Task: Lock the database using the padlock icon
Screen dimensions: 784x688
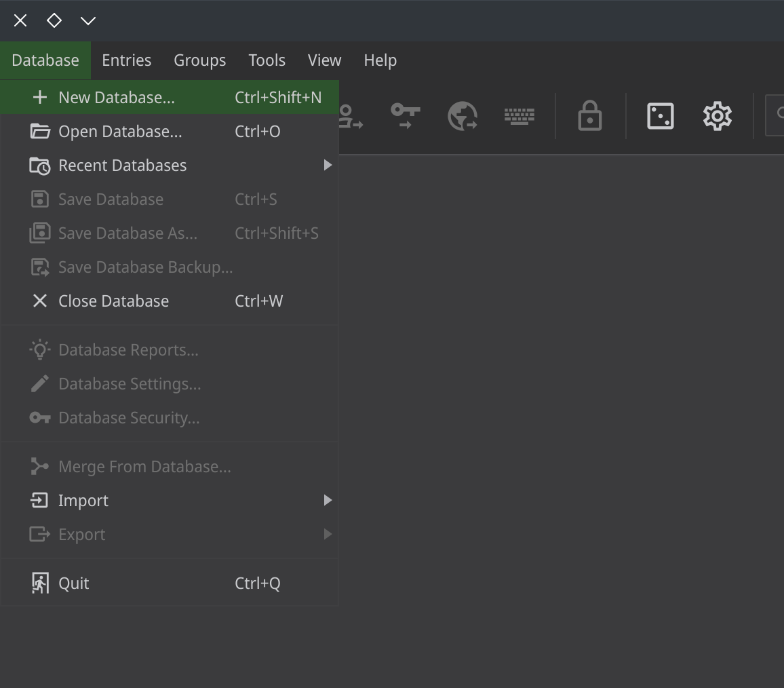Action: tap(589, 115)
